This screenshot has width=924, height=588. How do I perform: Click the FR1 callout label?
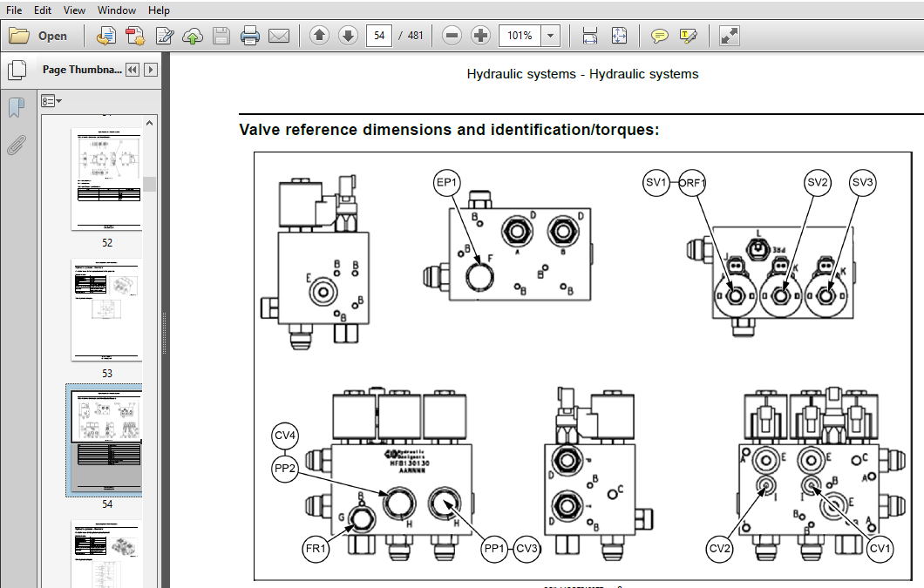pyautogui.click(x=316, y=549)
